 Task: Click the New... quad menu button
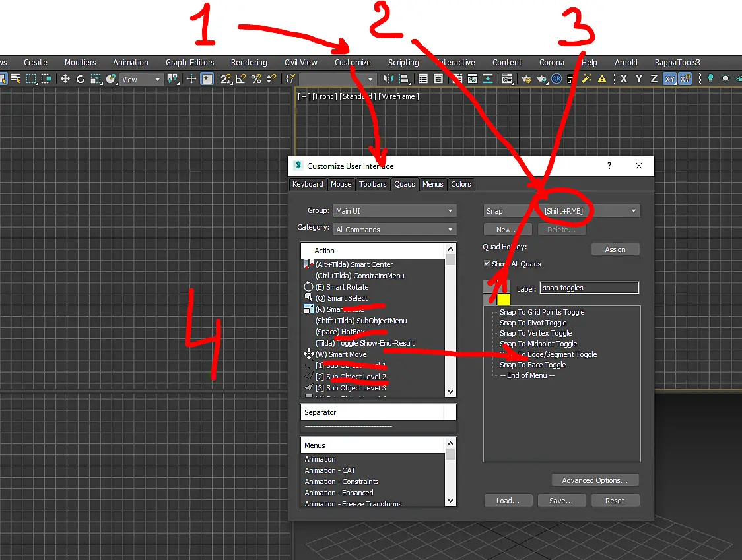coord(508,230)
